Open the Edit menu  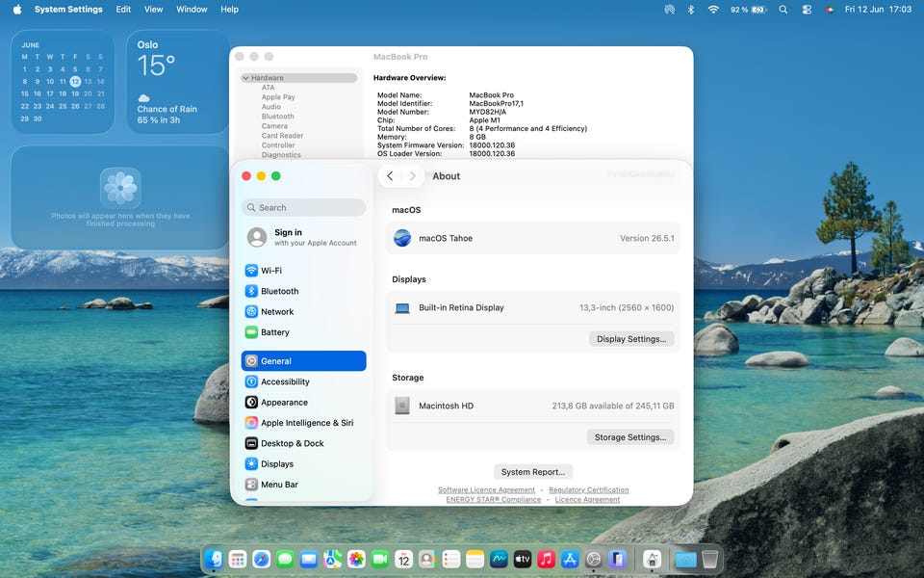123,10
